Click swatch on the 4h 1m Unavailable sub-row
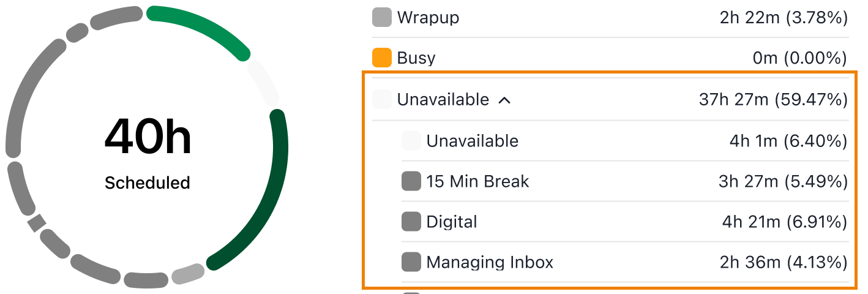868x294 pixels. 411,141
